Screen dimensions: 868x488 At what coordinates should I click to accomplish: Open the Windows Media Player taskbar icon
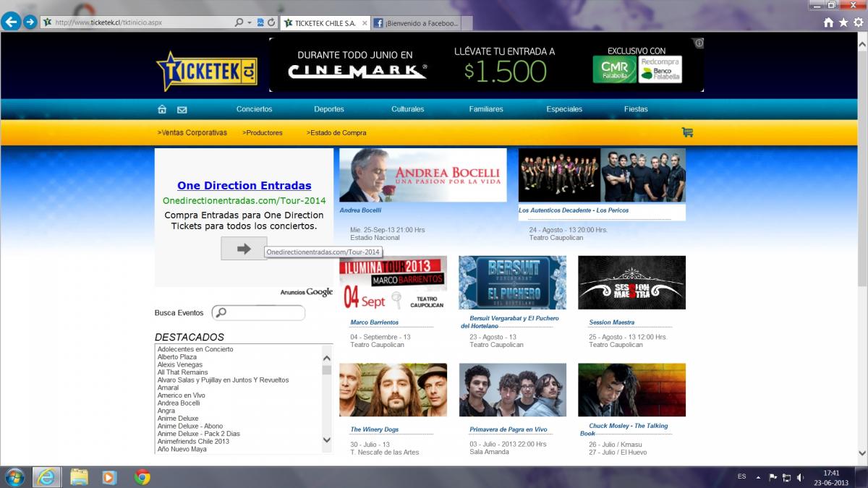click(110, 477)
